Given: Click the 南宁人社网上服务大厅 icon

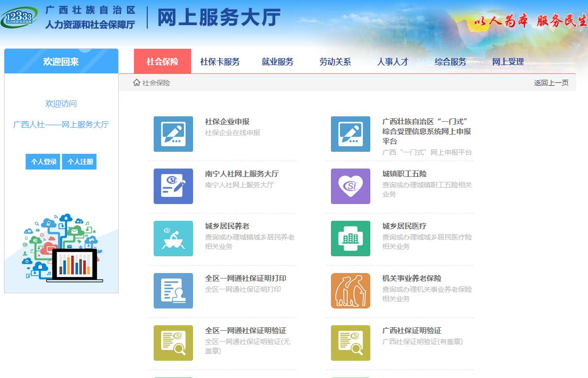Looking at the screenshot, I should point(173,186).
